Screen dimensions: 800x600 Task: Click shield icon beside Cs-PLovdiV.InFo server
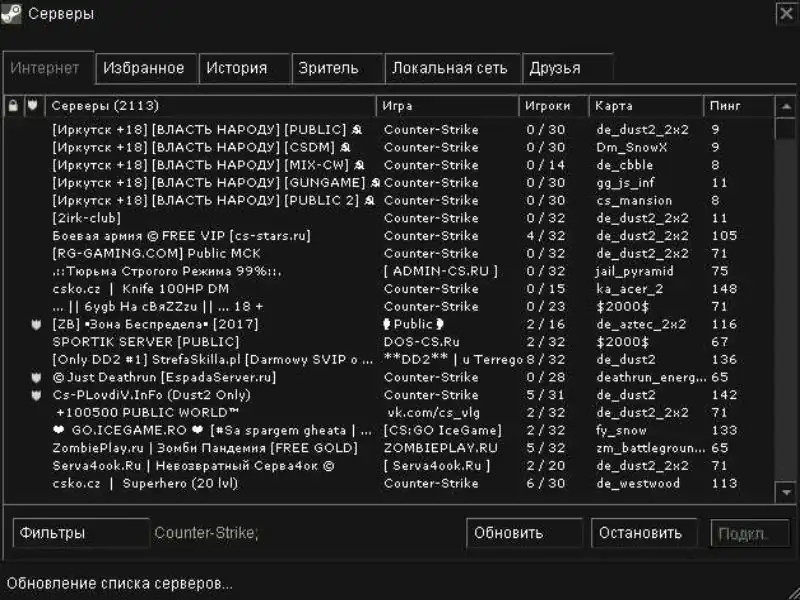(x=36, y=395)
